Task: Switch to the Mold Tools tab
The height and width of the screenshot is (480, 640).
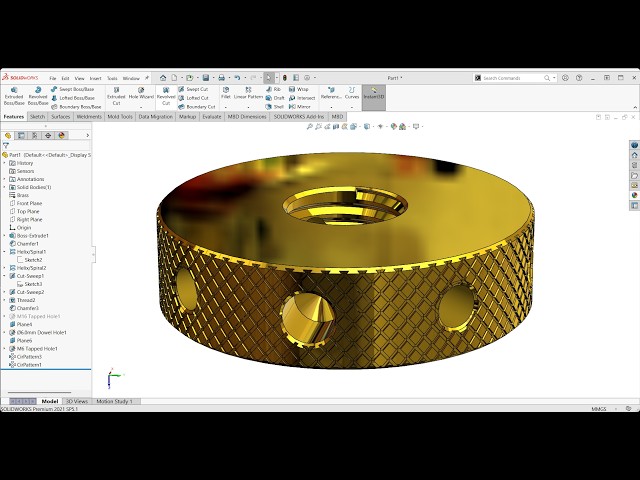Action: 120,117
